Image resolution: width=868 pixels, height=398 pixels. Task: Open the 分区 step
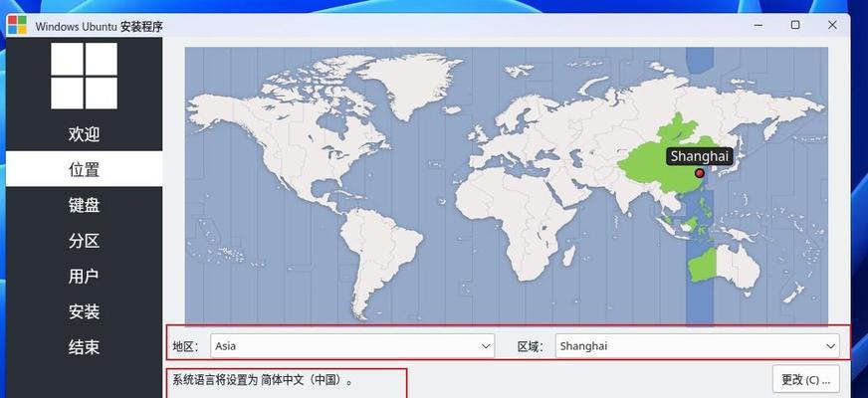(x=85, y=241)
